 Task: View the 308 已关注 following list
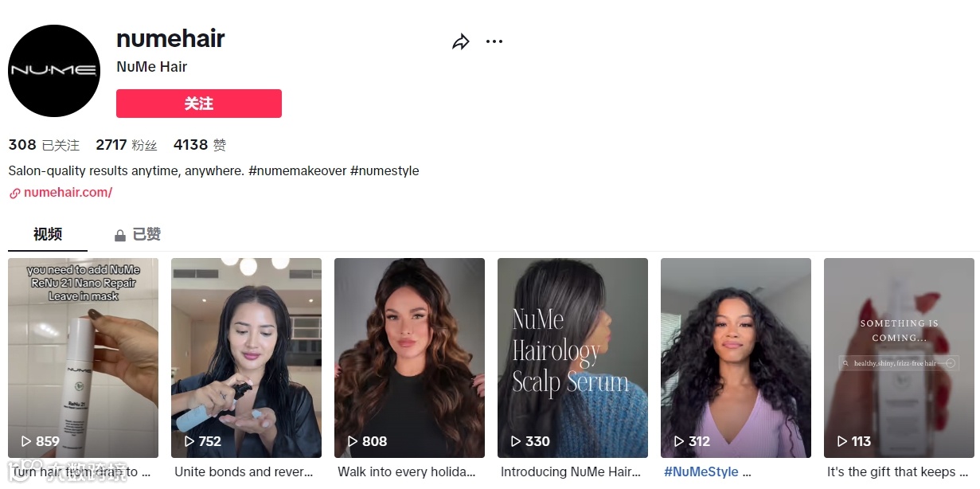click(44, 145)
